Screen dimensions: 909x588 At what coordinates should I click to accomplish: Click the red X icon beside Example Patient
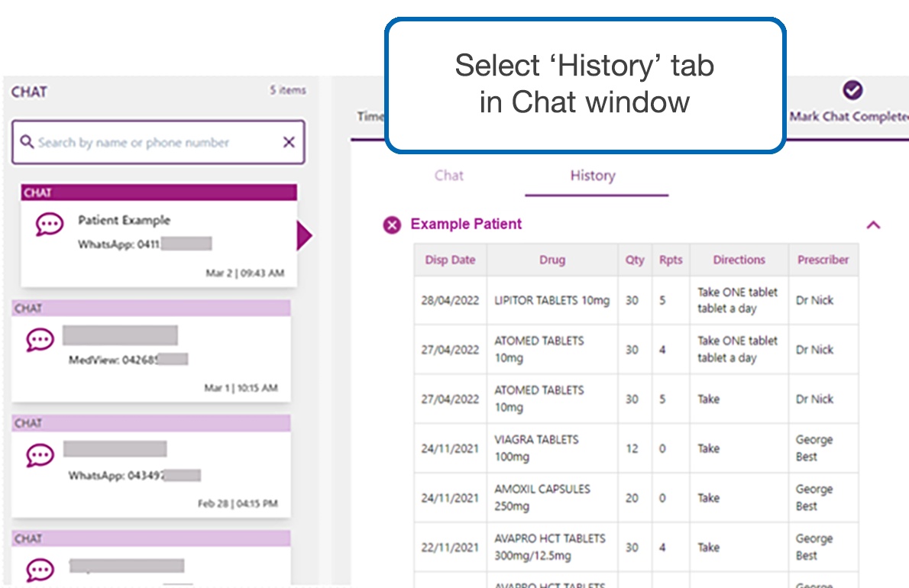click(x=392, y=225)
